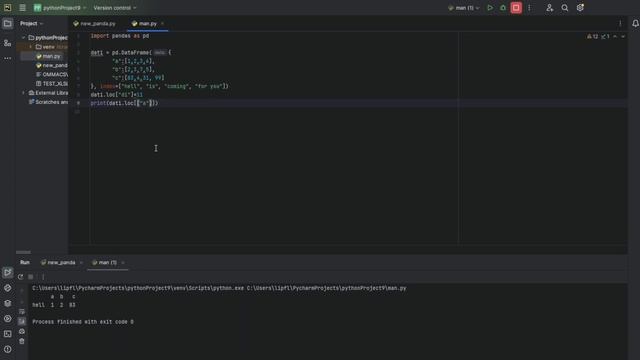Select the new_panda file in the project tree
The height and width of the screenshot is (360, 640).
51,65
